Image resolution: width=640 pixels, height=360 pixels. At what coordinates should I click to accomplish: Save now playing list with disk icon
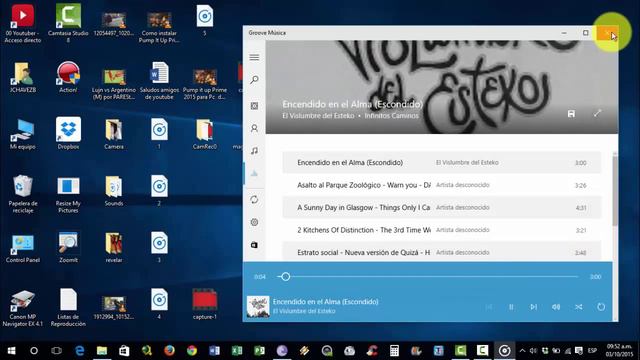coord(571,113)
